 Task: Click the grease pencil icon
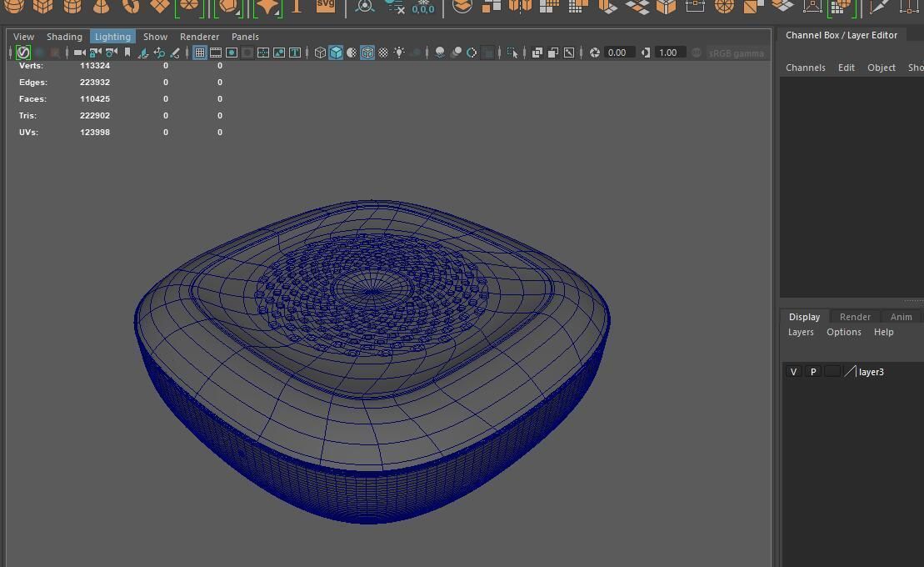tap(175, 53)
